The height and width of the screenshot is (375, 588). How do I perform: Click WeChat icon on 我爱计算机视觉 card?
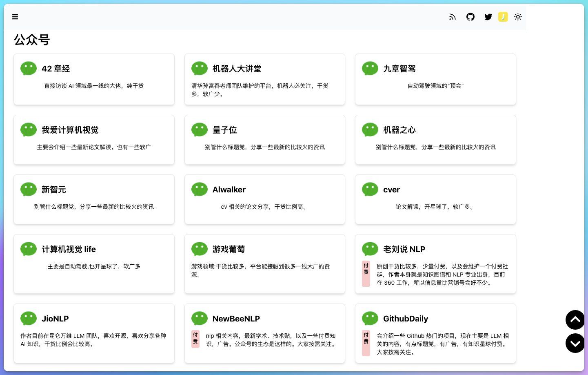tap(29, 130)
